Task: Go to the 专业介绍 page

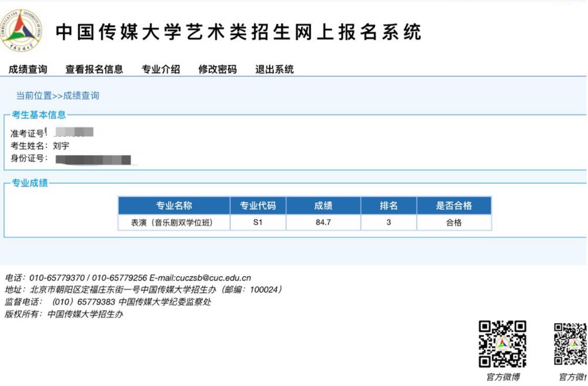Action: (x=160, y=70)
